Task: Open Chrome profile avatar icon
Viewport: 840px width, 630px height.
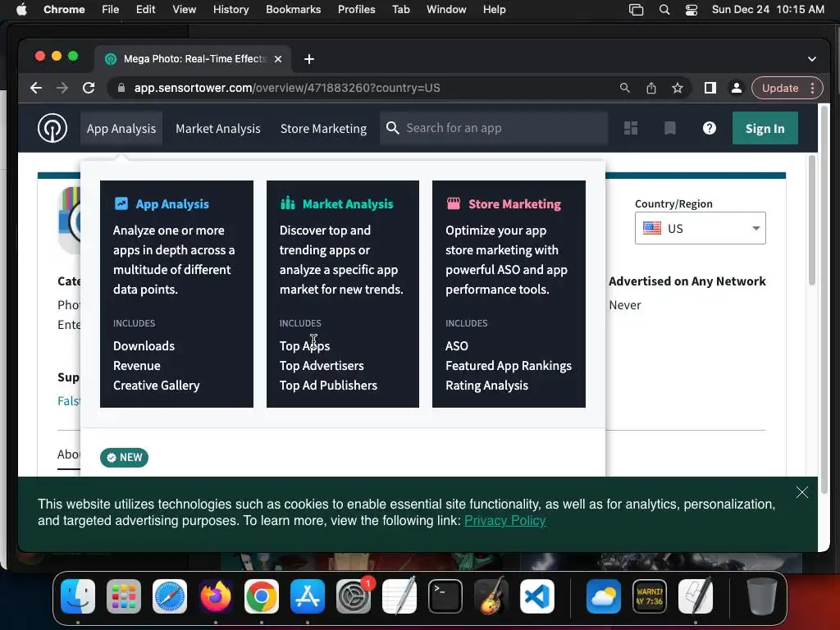Action: pos(737,88)
